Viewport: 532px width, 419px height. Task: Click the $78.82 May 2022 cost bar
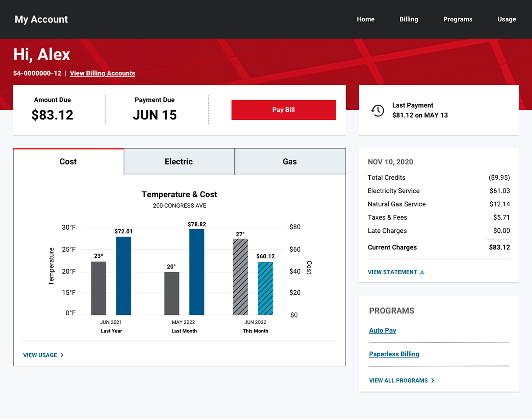pyautogui.click(x=197, y=272)
